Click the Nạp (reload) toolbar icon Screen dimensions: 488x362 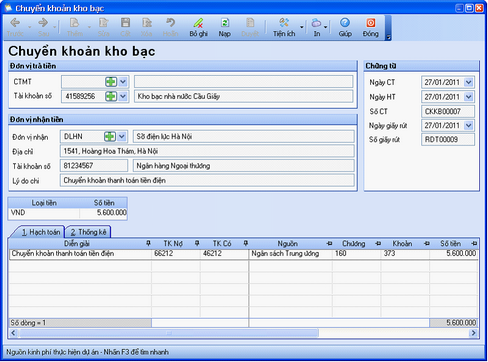(225, 23)
